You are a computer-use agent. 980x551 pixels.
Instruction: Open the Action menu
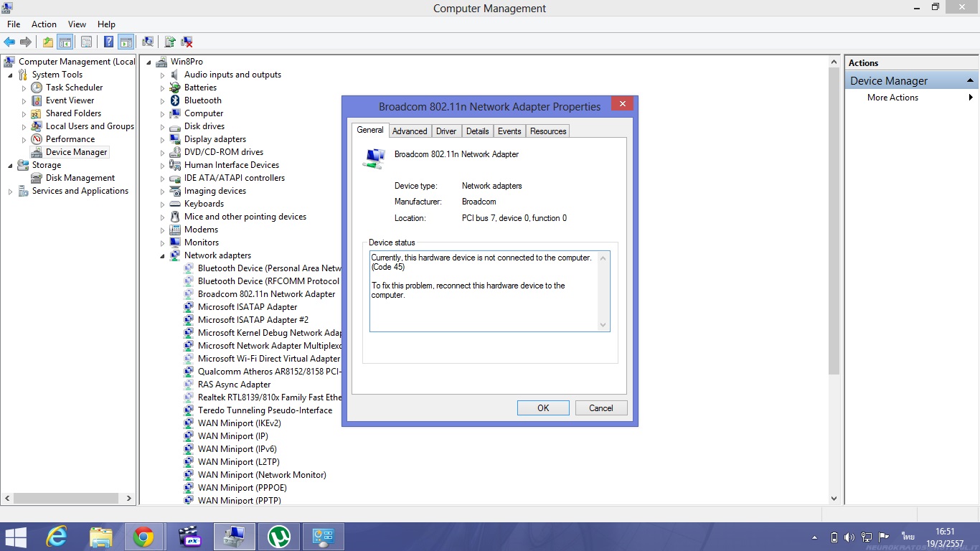(44, 24)
